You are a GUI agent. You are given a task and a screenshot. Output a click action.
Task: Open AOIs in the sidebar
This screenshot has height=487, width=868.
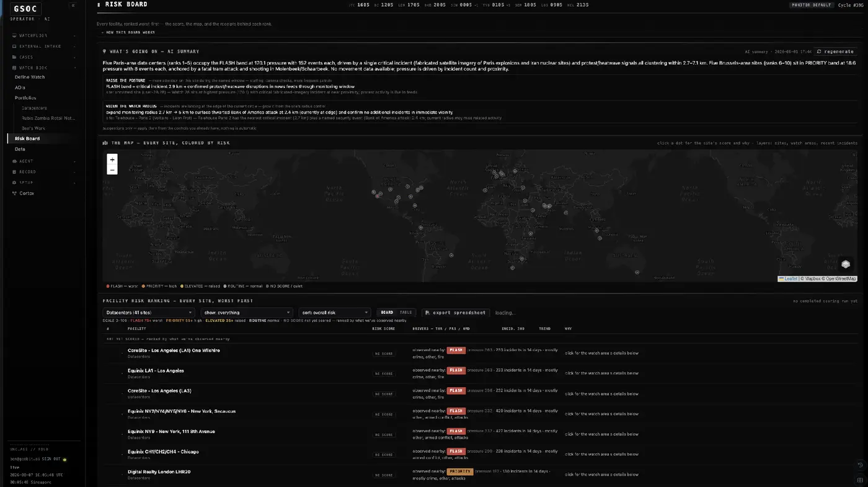pyautogui.click(x=20, y=87)
